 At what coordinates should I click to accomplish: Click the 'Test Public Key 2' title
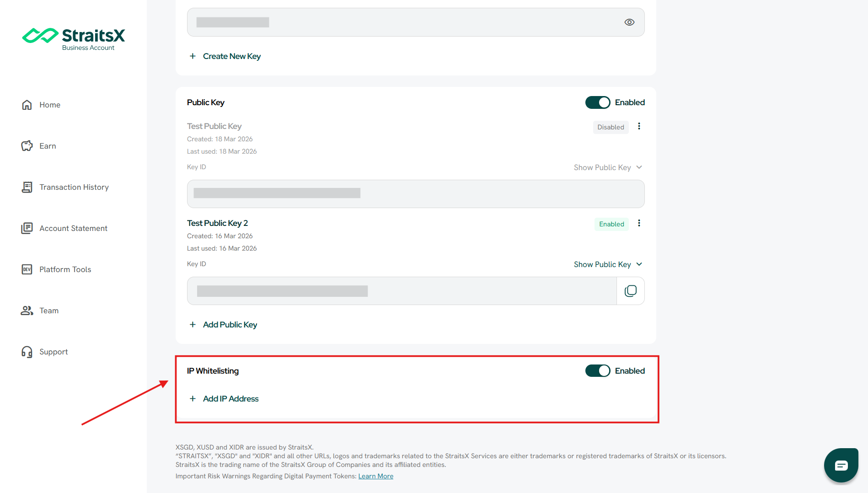click(217, 223)
